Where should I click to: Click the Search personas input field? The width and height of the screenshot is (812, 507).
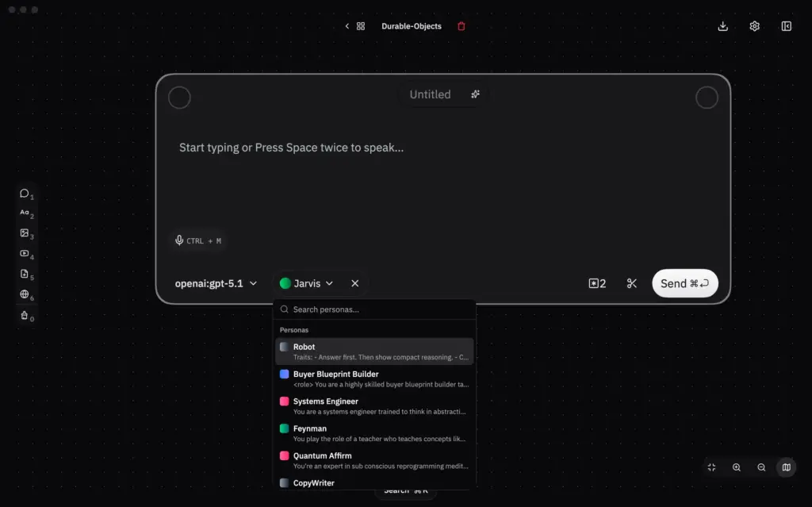pos(374,309)
